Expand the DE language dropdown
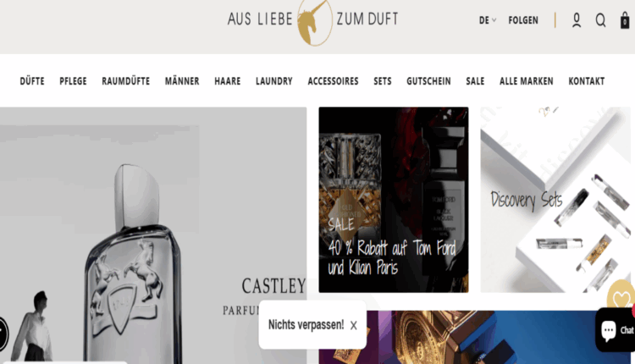Screen dimensions: 635x364 click(x=487, y=20)
